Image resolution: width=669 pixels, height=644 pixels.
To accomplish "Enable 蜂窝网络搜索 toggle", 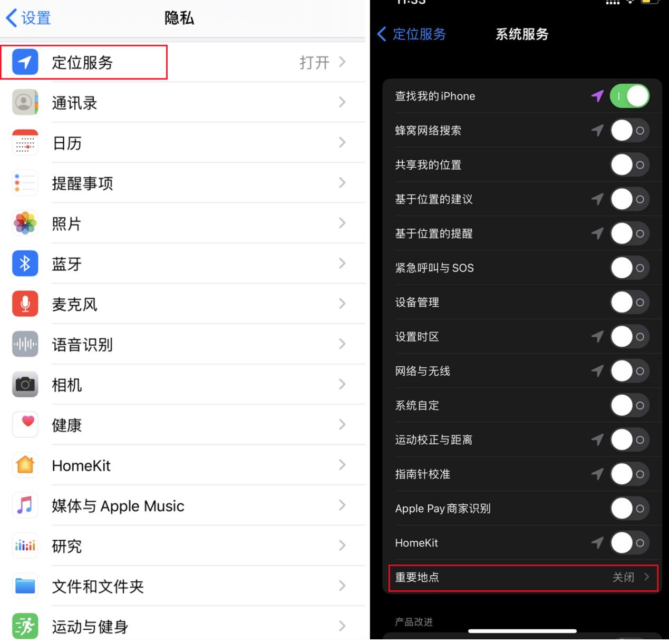I will coord(629,130).
